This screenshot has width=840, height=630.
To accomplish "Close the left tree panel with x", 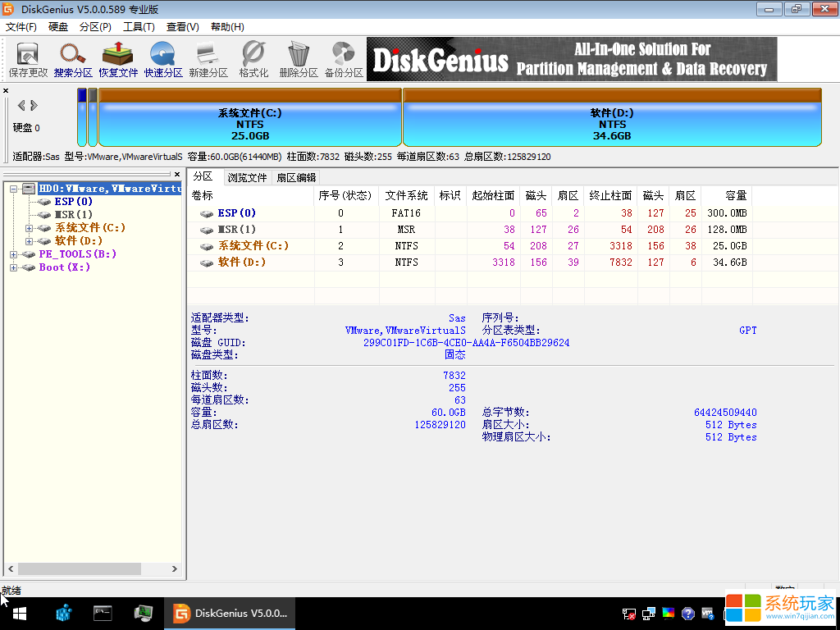I will (x=177, y=174).
